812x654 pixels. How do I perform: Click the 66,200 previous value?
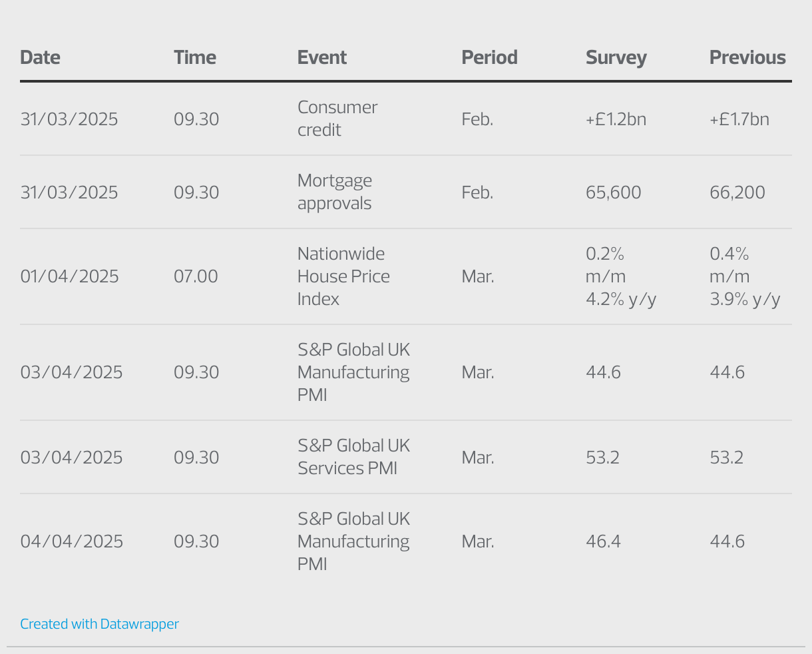[x=737, y=192]
